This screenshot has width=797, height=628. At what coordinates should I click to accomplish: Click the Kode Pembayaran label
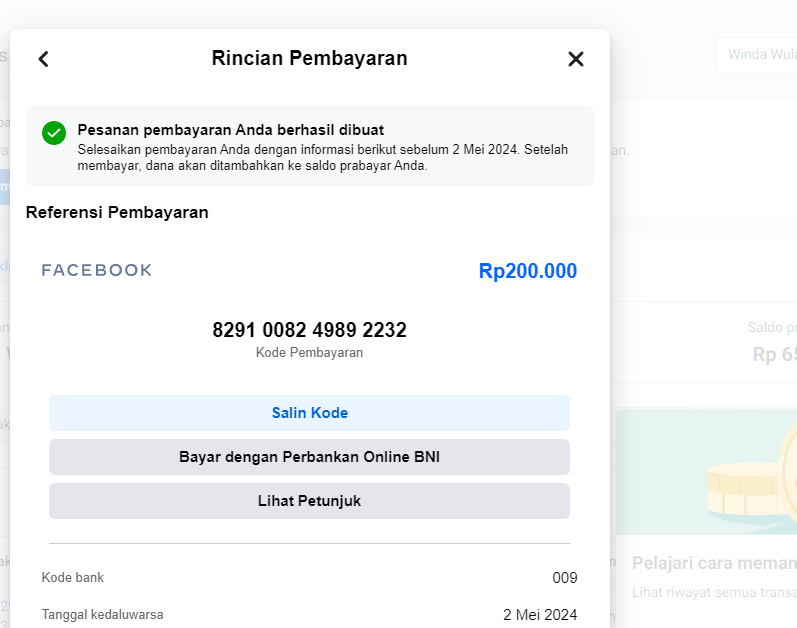(309, 353)
